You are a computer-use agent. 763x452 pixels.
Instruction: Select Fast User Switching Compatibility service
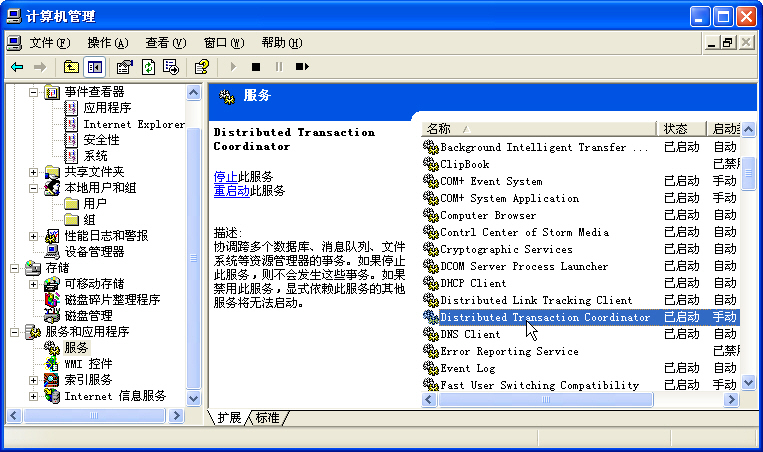581,385
